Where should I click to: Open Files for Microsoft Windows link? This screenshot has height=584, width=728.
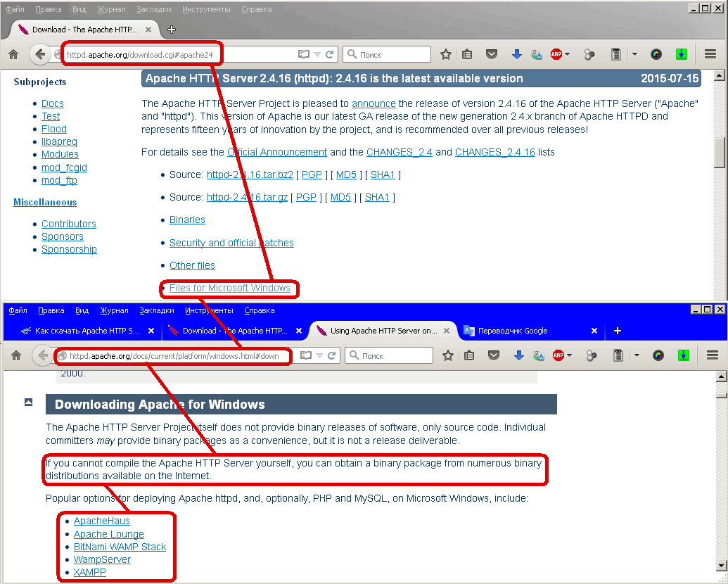230,288
